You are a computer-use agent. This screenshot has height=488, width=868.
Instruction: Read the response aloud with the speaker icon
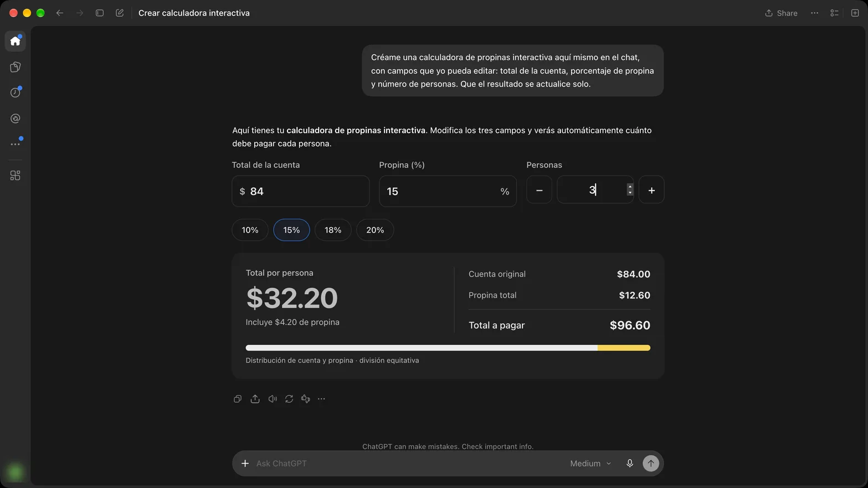[273, 399]
